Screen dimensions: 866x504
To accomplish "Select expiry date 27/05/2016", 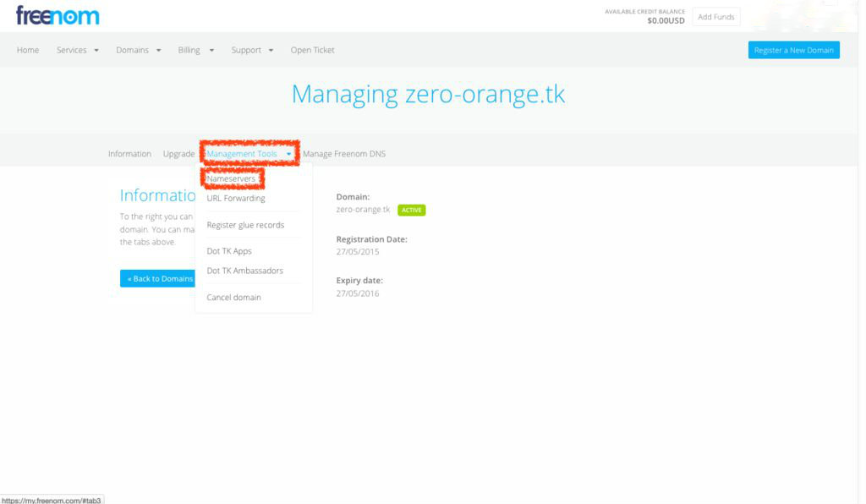I will (358, 293).
